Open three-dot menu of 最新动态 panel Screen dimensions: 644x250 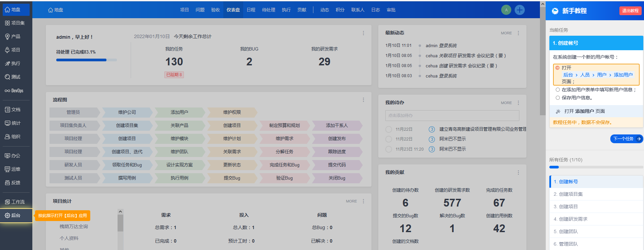[518, 33]
